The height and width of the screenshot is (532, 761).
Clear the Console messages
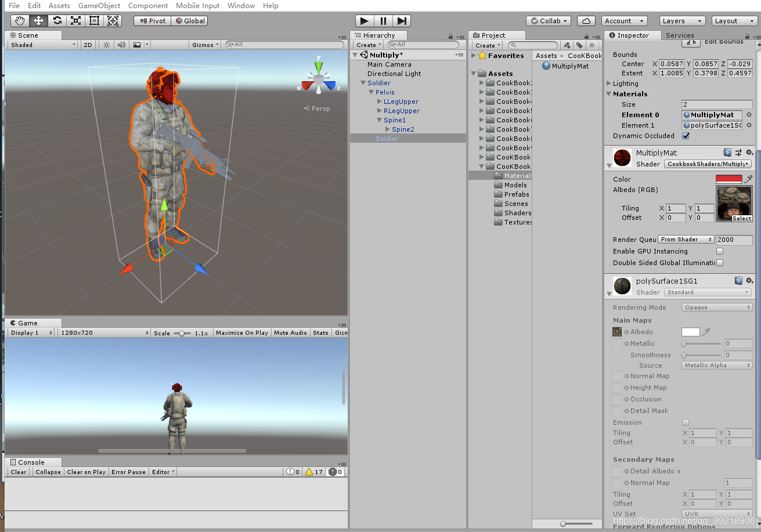pyautogui.click(x=17, y=472)
